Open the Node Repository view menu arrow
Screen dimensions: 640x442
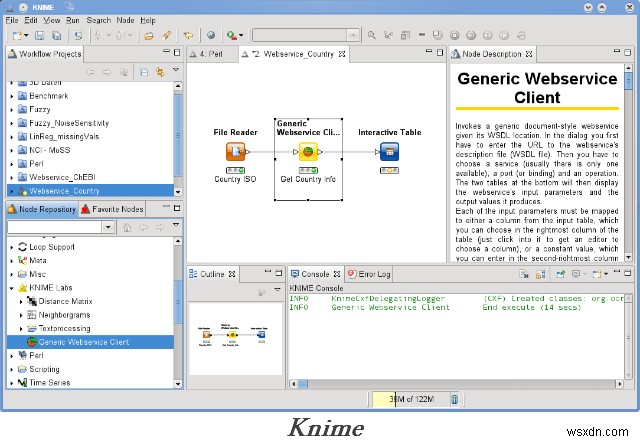[x=176, y=224]
